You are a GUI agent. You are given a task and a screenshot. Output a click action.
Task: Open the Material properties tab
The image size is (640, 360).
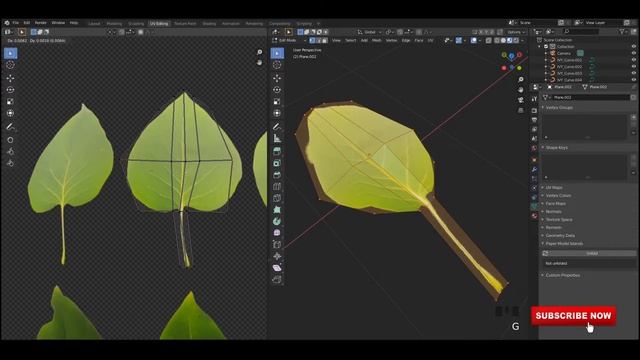click(x=534, y=216)
